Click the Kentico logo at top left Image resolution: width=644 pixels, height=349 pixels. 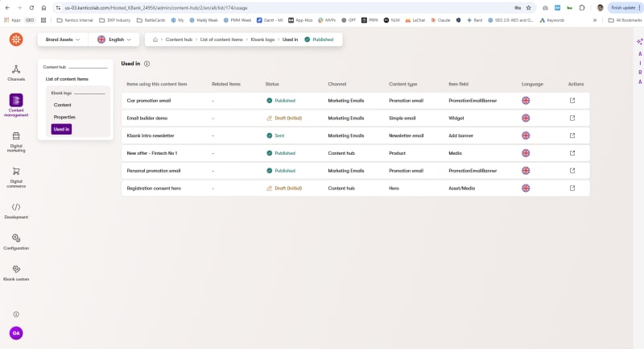pyautogui.click(x=16, y=39)
